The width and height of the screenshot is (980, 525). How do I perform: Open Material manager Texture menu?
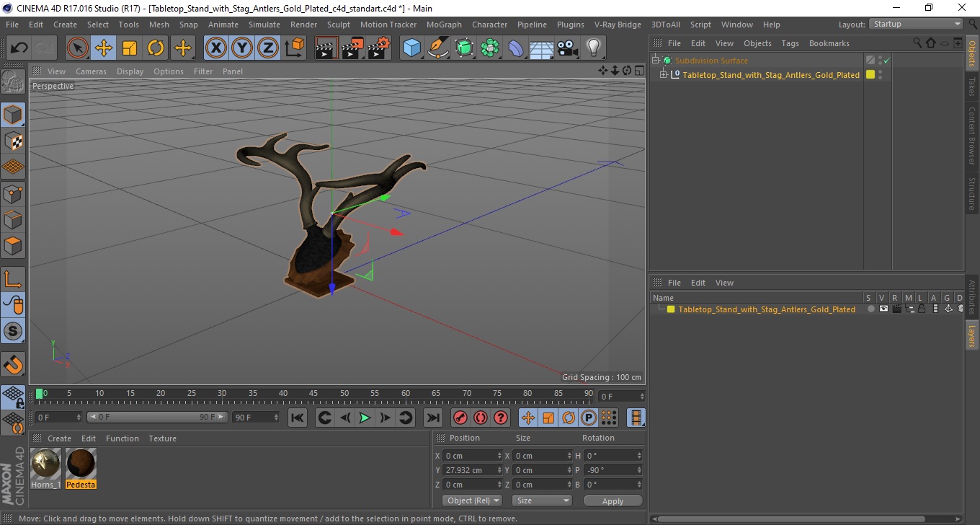tap(162, 438)
